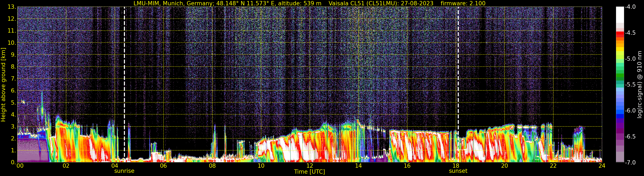
Task: Click the height axis tick label "8."
Action: click(x=13, y=66)
